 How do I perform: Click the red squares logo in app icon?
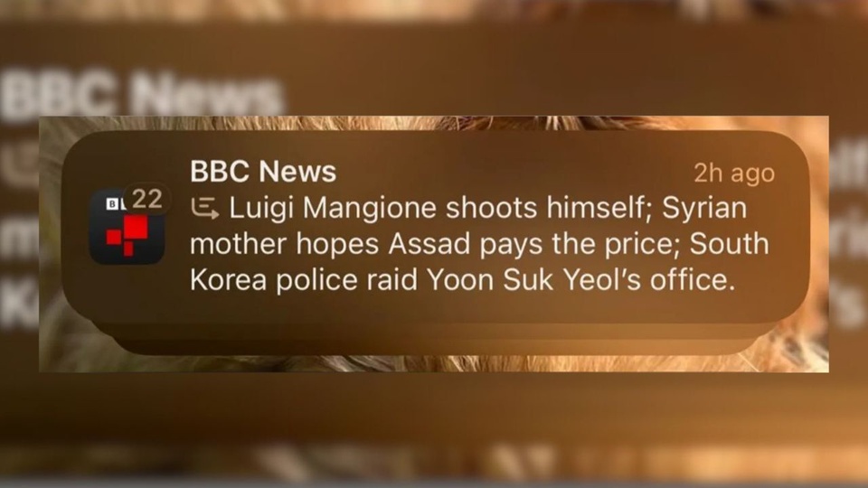127,235
